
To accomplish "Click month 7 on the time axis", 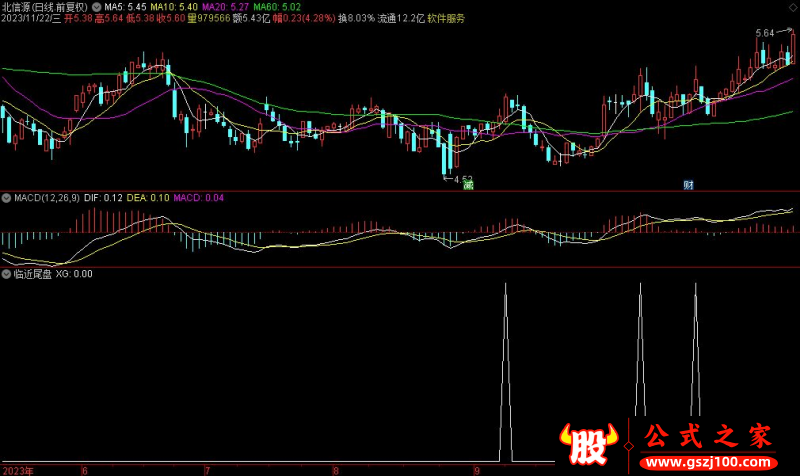I will [208, 470].
